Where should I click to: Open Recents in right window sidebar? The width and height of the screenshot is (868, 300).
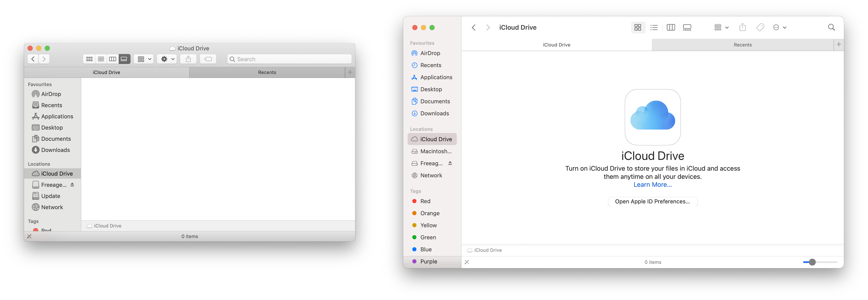point(432,65)
